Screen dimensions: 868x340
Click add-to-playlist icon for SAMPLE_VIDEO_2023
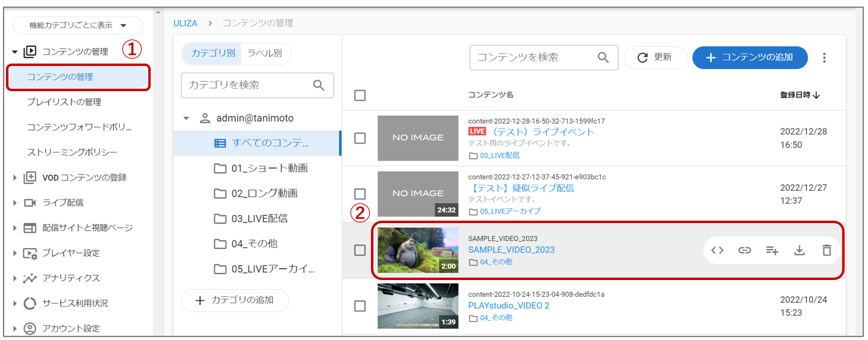click(772, 251)
